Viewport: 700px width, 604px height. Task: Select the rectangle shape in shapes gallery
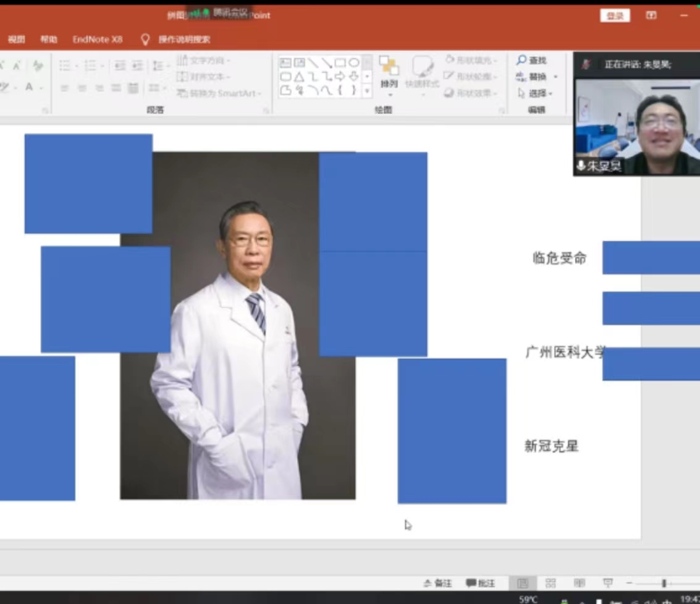(340, 62)
